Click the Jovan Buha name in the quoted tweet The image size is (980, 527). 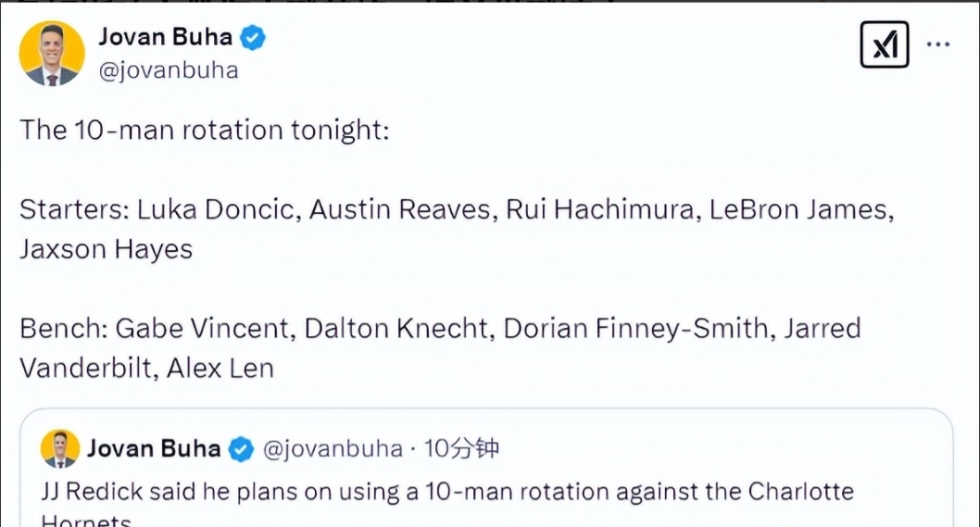pos(154,449)
